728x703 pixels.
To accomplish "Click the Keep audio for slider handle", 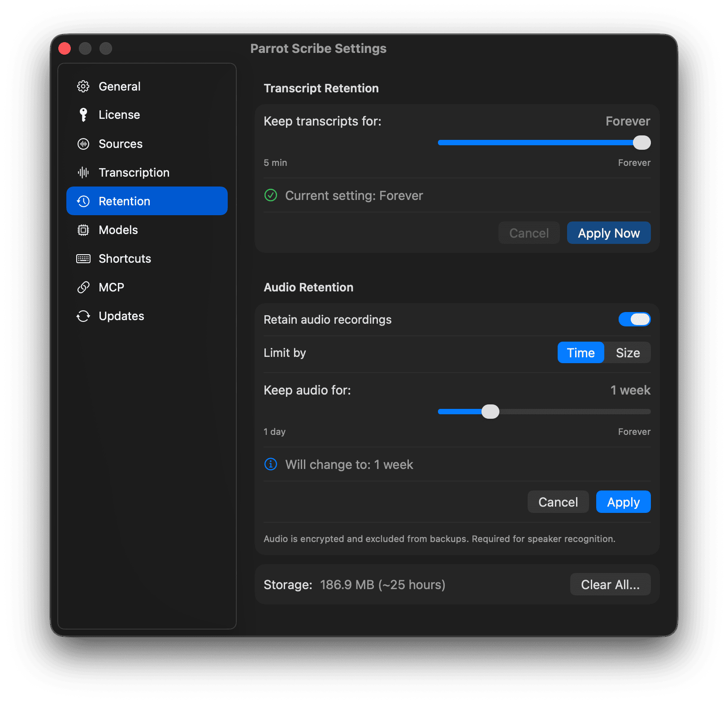I will [490, 411].
